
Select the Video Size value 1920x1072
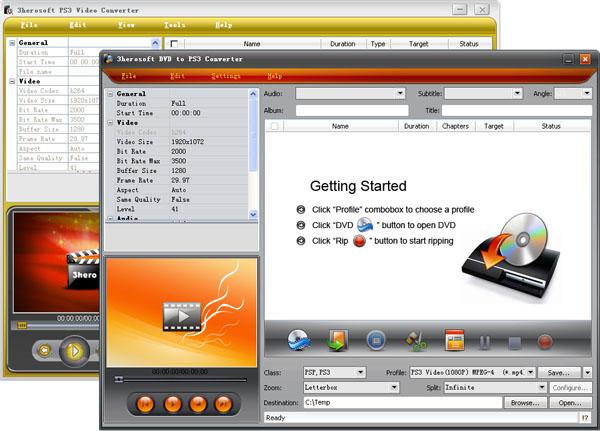pyautogui.click(x=188, y=142)
